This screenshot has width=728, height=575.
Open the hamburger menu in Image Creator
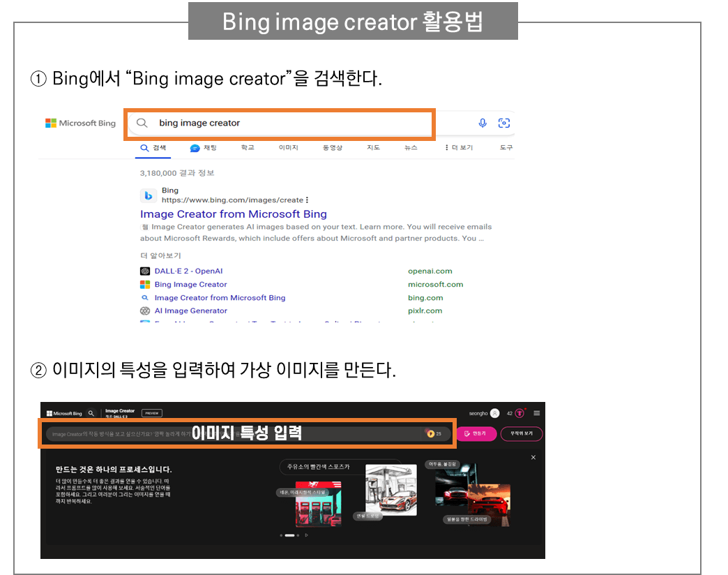tap(537, 413)
